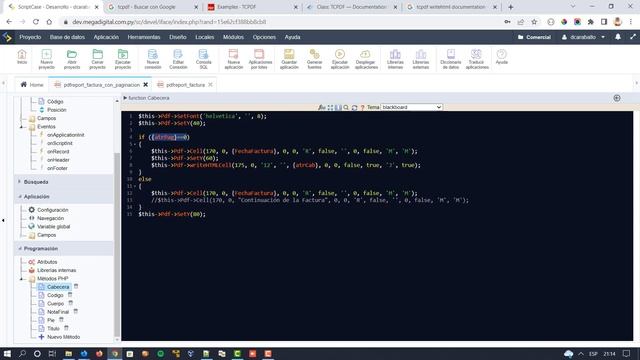
Task: Open the dcaraballo user dropdown
Action: tap(583, 37)
